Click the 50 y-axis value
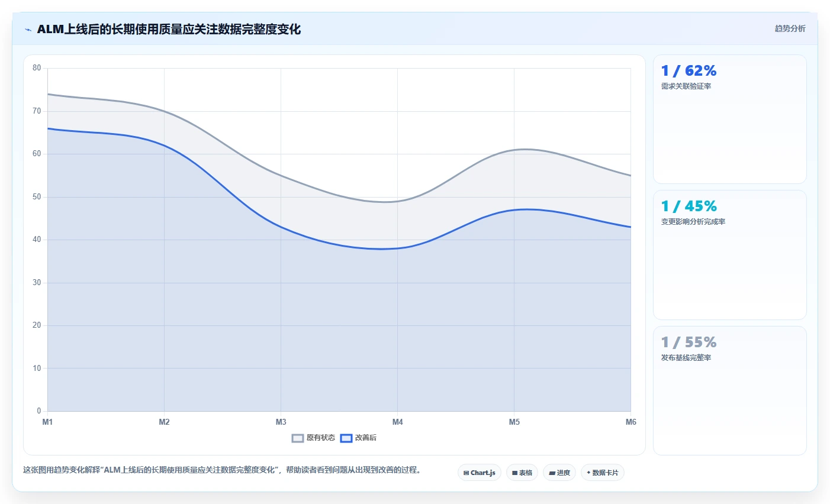This screenshot has width=830, height=504. click(x=37, y=197)
